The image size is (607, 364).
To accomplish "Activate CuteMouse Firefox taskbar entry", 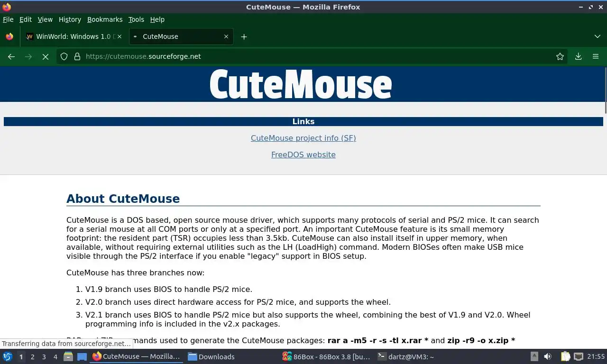I will (137, 356).
